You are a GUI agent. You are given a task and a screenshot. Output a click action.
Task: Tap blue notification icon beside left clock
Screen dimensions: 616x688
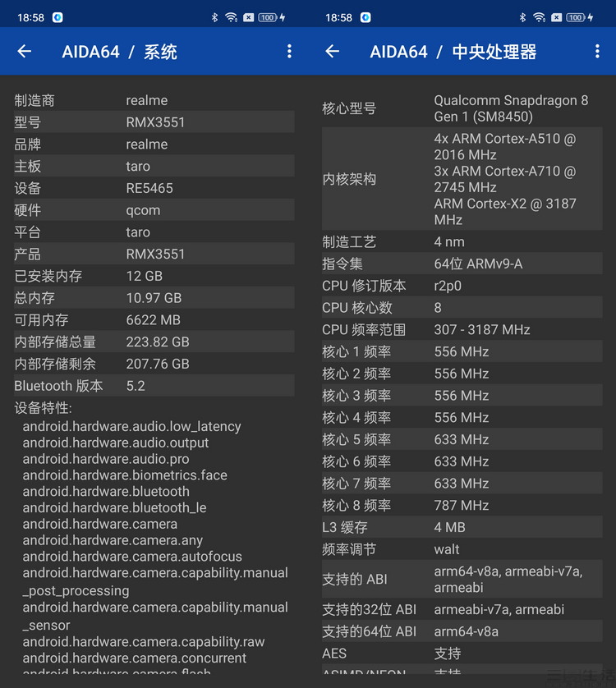click(x=57, y=17)
